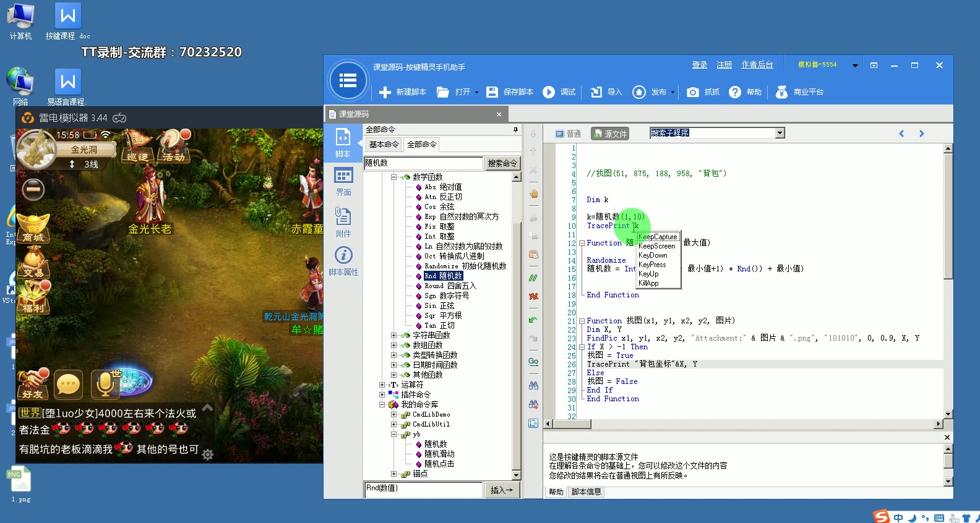The height and width of the screenshot is (523, 980).
Task: Open the 作者后台 author backend link
Action: 757,65
